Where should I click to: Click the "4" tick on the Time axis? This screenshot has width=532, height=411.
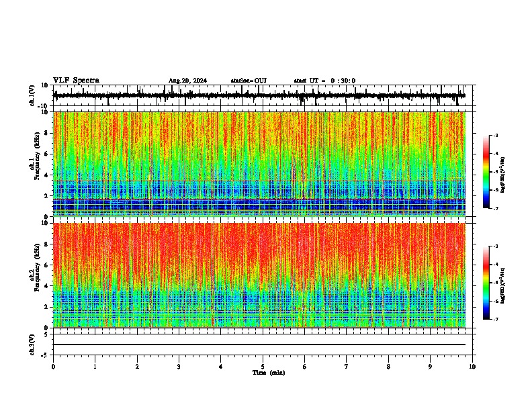221,367
